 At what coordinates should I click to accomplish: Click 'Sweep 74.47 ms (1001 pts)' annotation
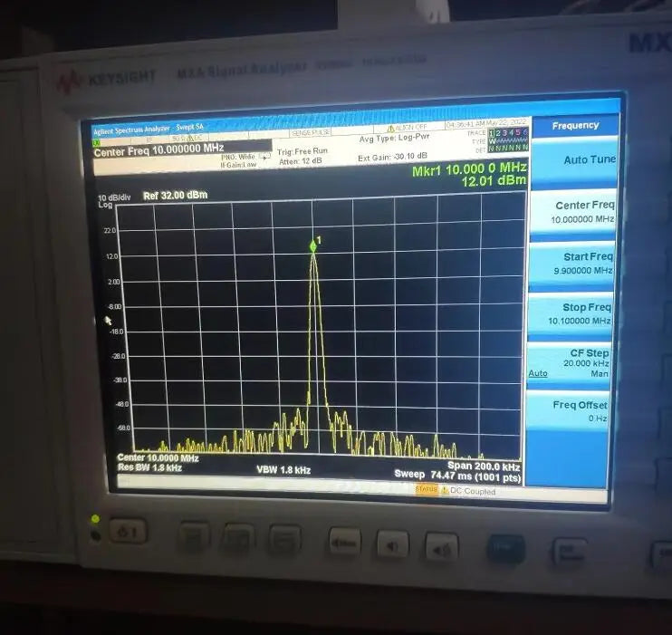click(457, 476)
